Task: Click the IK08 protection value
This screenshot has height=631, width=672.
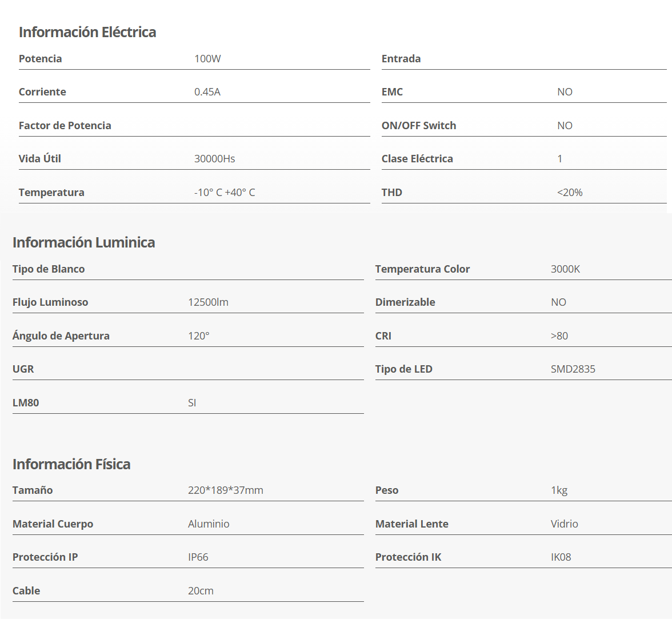Action: [x=561, y=557]
